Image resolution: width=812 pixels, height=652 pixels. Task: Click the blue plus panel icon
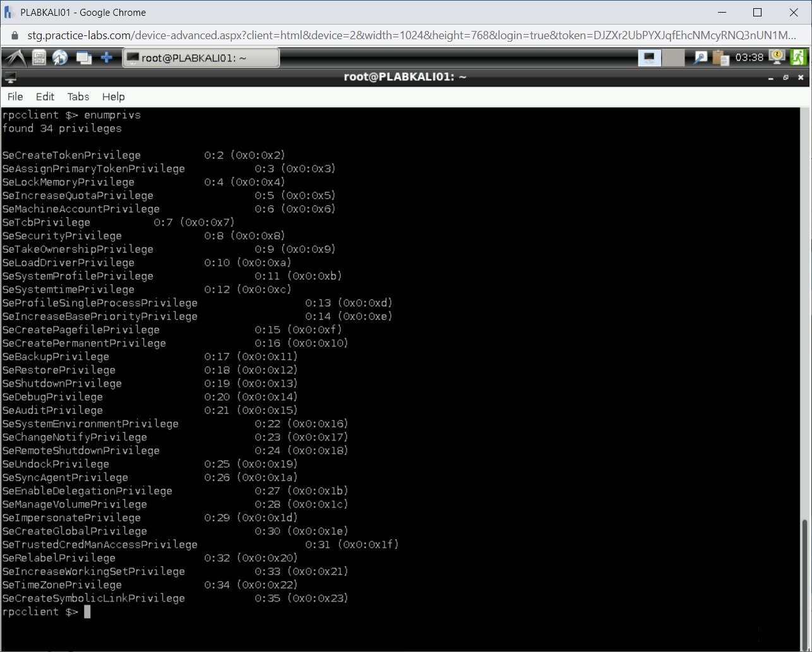[107, 57]
